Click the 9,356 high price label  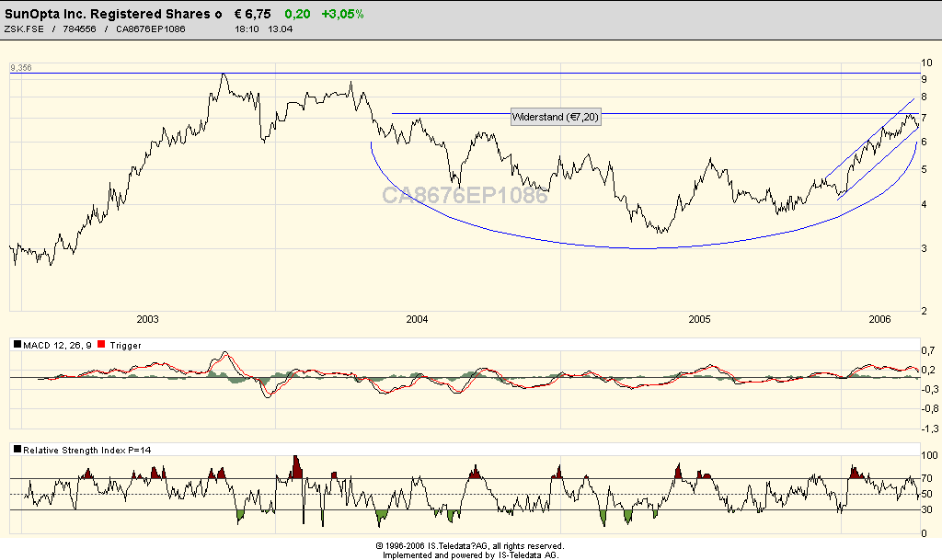click(x=21, y=68)
